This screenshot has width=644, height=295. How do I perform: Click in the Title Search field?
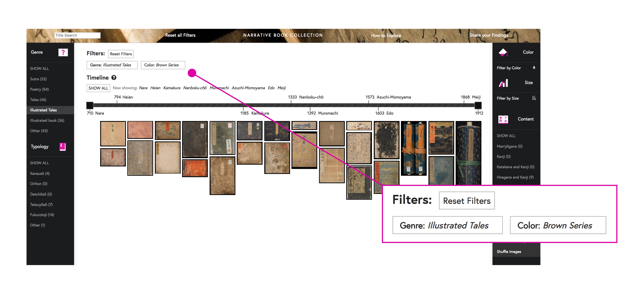point(77,35)
